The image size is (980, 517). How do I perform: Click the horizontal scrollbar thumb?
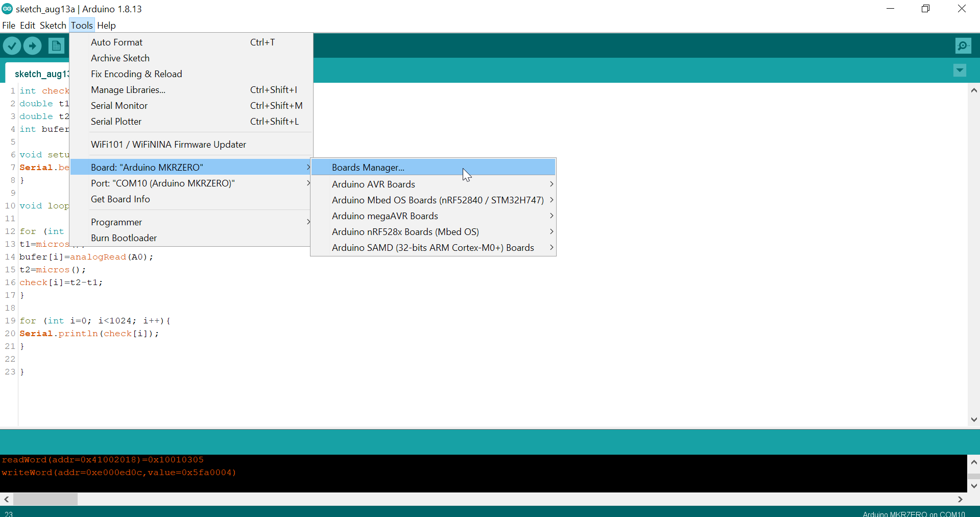pyautogui.click(x=45, y=499)
